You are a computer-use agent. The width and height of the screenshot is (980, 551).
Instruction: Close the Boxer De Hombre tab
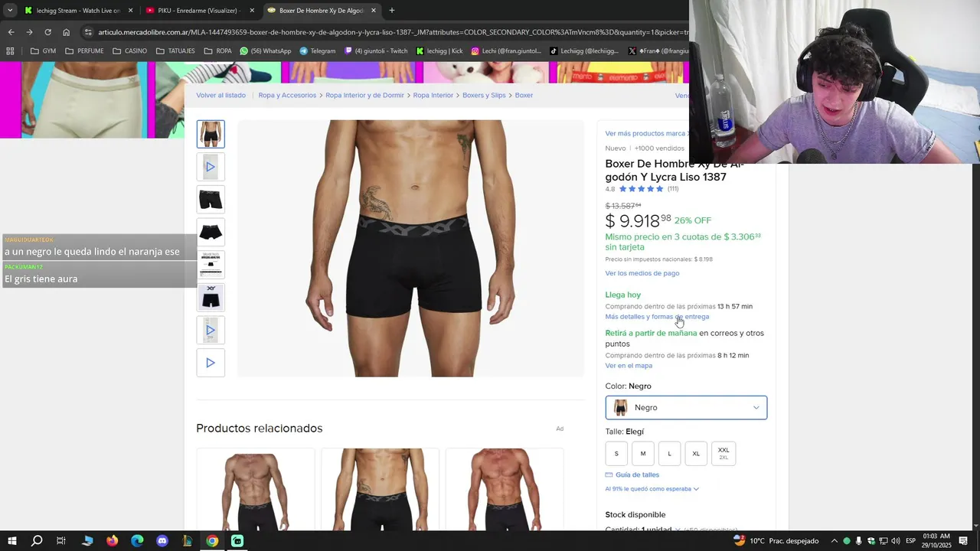click(x=374, y=11)
